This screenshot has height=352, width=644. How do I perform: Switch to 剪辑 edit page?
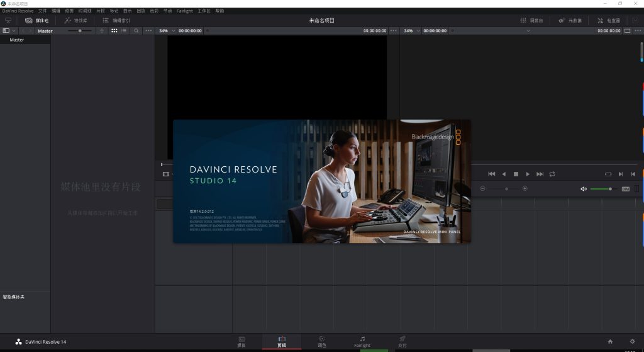point(282,342)
